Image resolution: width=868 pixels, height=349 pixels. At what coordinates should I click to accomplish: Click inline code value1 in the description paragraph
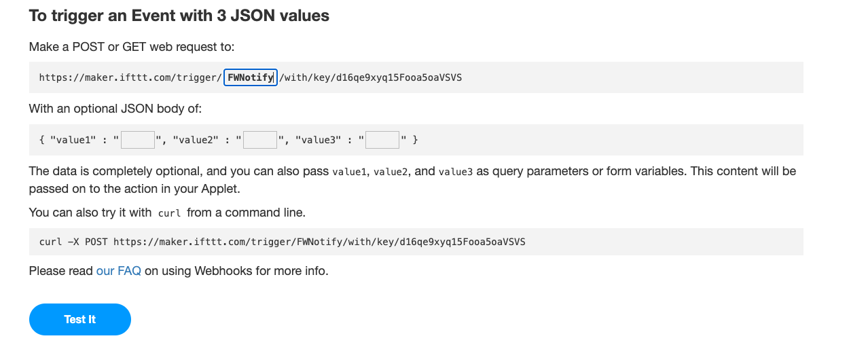349,172
